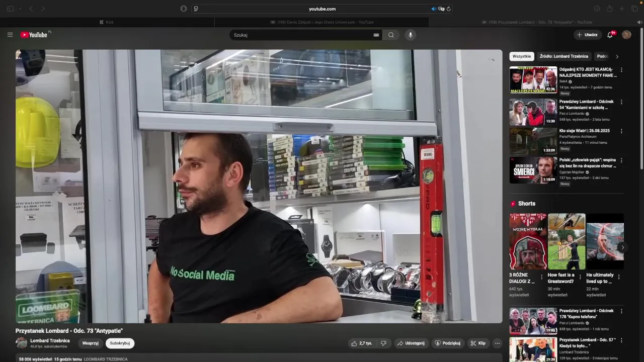Start voice search with microphone icon

tap(411, 35)
